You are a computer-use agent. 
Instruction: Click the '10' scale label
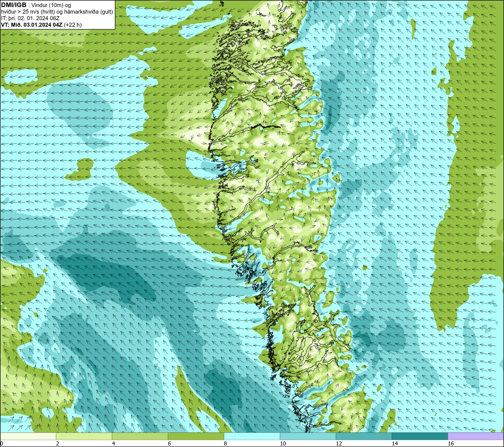pos(283,444)
